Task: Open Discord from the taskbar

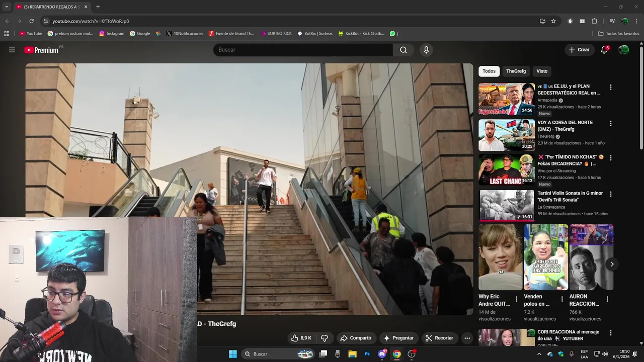Action: pos(382,354)
